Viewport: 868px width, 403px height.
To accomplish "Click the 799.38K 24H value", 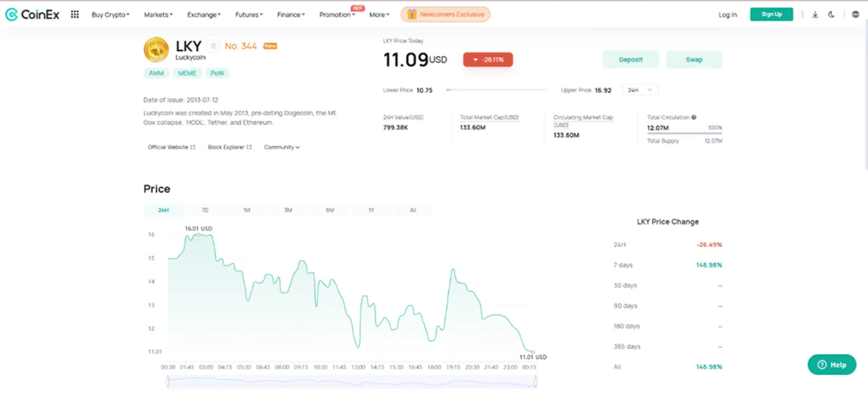I will pos(395,127).
